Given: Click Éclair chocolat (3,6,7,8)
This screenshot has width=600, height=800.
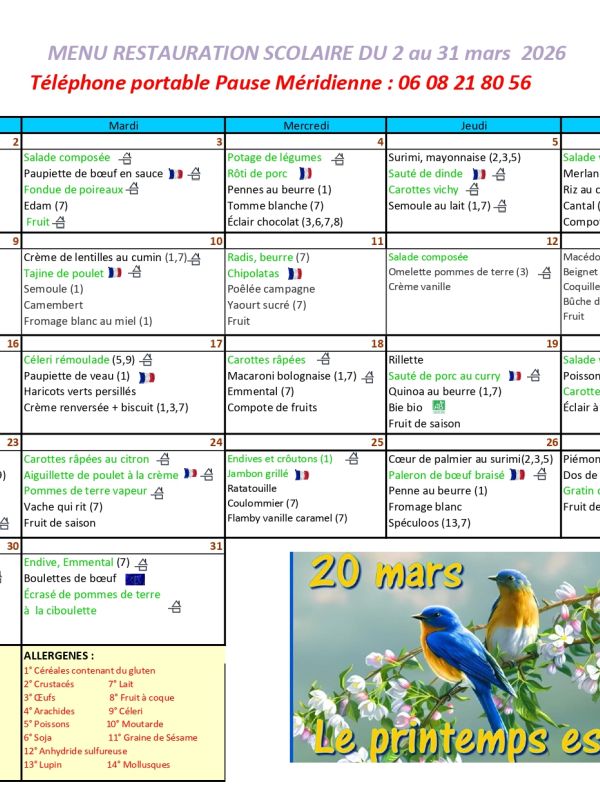Looking at the screenshot, I should pyautogui.click(x=285, y=222).
